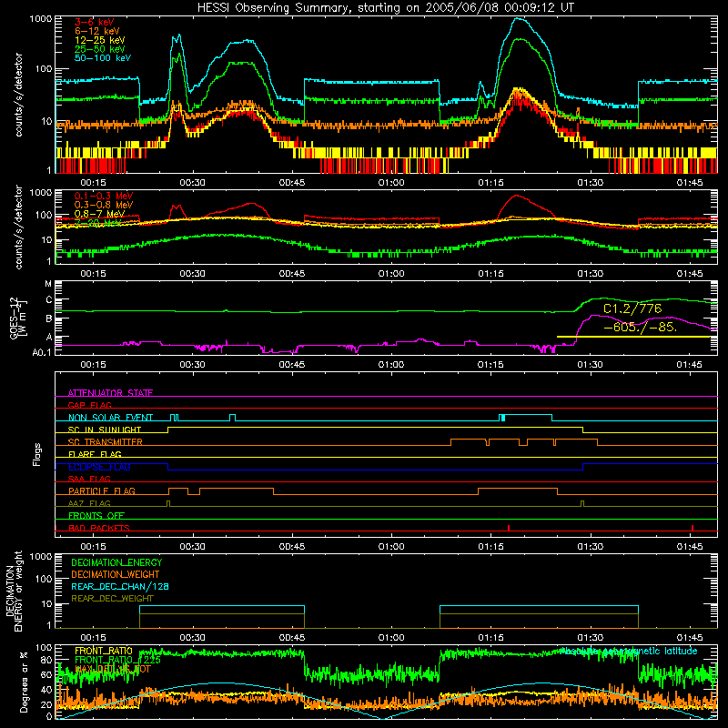Select the NON_SOLAR_EVENT flag label

[x=110, y=418]
